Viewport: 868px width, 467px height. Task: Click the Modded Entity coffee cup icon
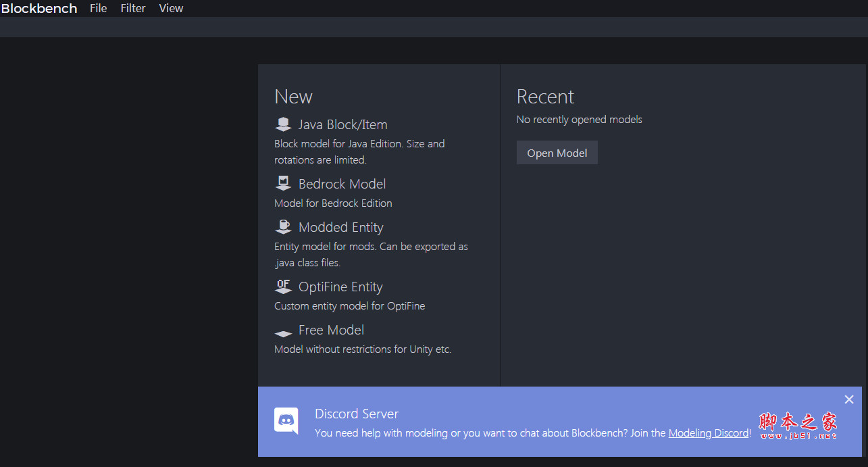[283, 227]
